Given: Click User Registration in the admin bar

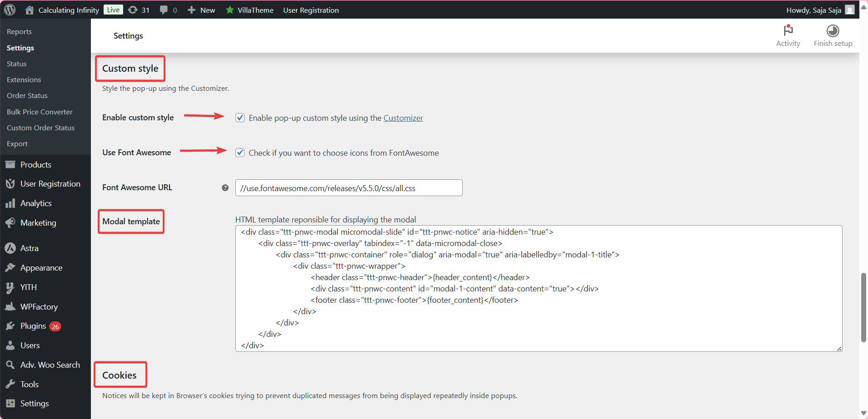Looking at the screenshot, I should 311,10.
